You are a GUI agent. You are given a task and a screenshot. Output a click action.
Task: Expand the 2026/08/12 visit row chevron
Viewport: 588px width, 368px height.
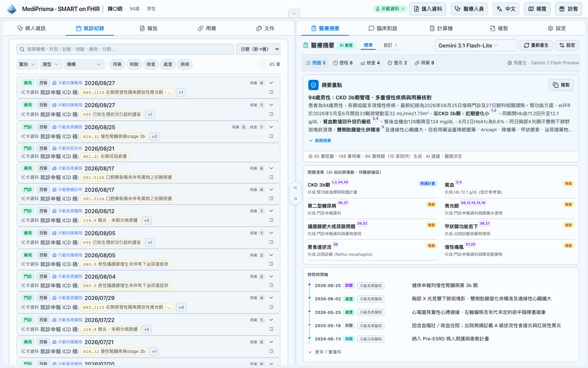271,211
